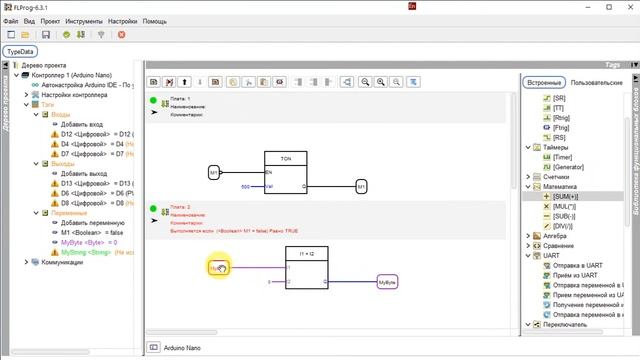Open the Файл menu
Viewport: 640px width, 360px height.
coord(11,21)
